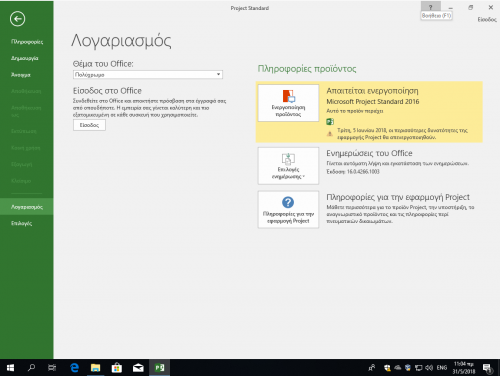Click the 'Ενημερώσεις του Office' heading
The image size is (500, 376).
(369, 153)
